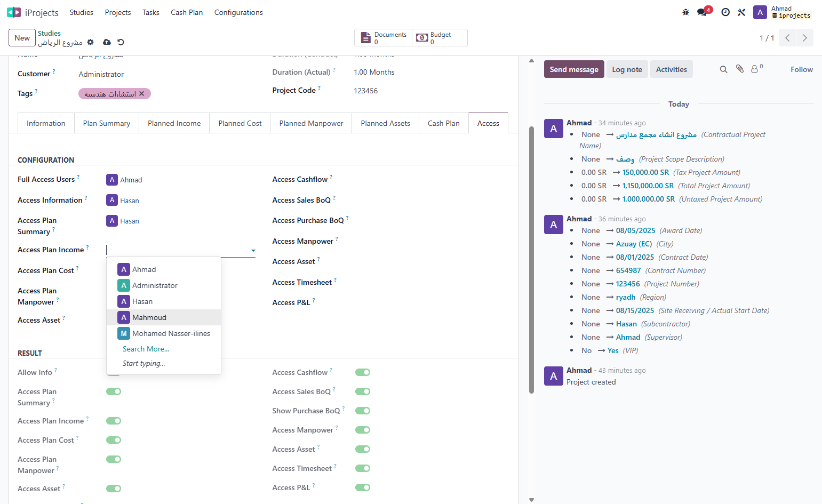Open the Ahmad user account menu
Image resolution: width=822 pixels, height=504 pixels.
click(783, 12)
